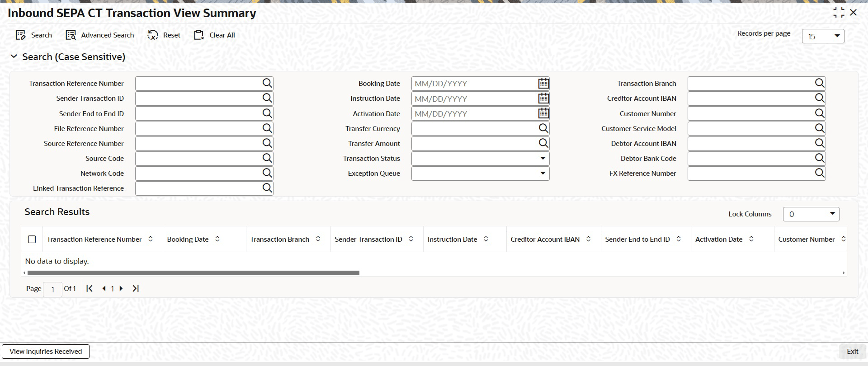Click into the Sender Transaction ID field
This screenshot has height=366, width=868.
pos(198,98)
